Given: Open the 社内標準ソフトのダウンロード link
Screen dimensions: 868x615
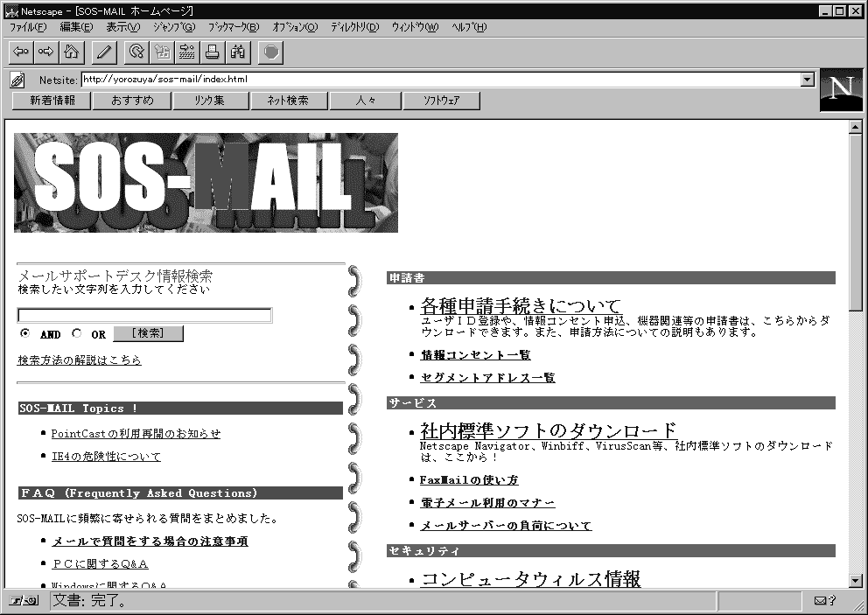Looking at the screenshot, I should point(549,430).
